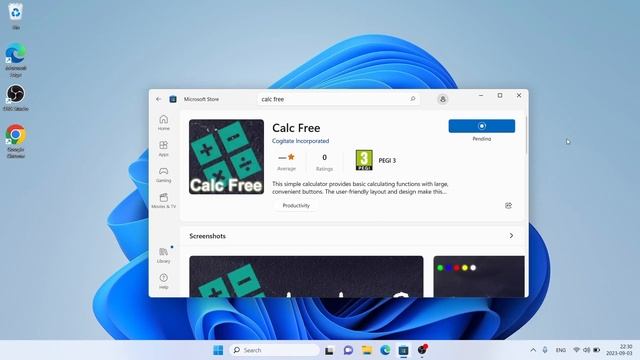Click the calc free search field

[x=338, y=99]
